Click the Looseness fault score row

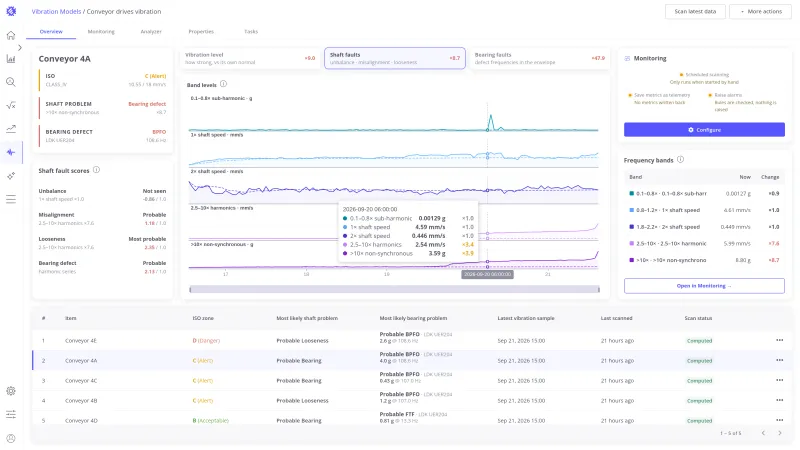(x=102, y=243)
